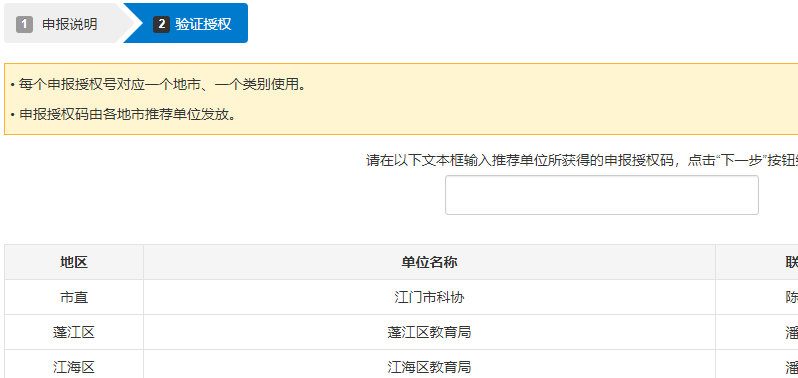This screenshot has width=798, height=378.
Task: Click the instruction text above the input box
Action: [x=582, y=160]
